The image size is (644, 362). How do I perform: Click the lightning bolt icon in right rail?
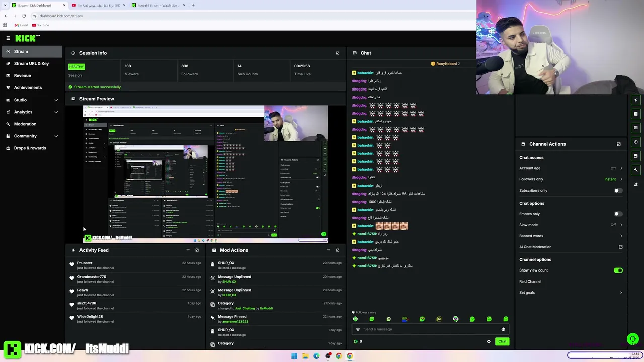pos(636,100)
